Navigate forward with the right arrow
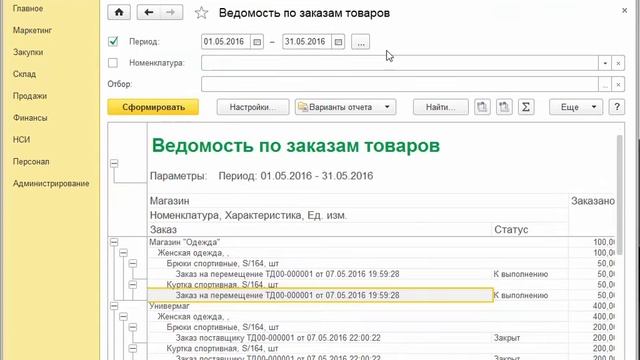Screen dimensions: 640x360 [x=171, y=13]
